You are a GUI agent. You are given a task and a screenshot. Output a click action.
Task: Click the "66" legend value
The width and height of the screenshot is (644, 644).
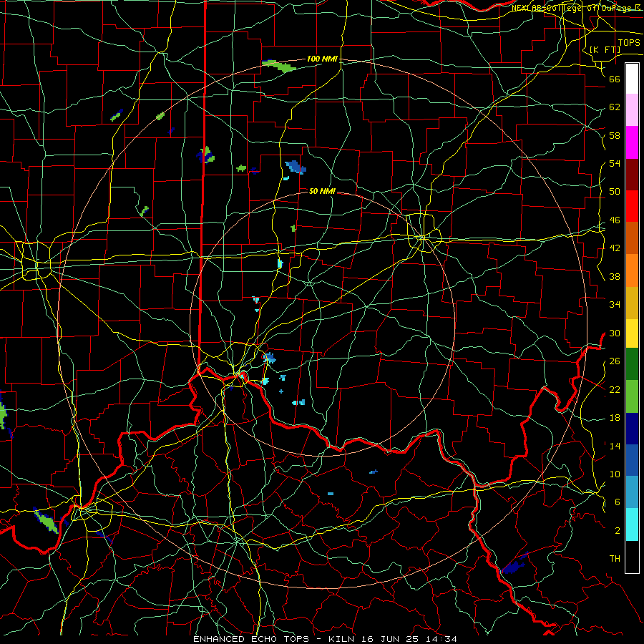point(615,79)
